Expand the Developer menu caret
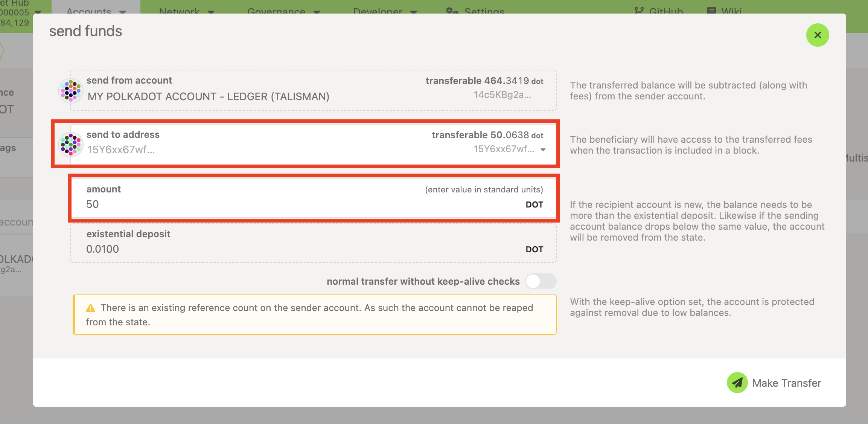The height and width of the screenshot is (424, 868). tap(414, 12)
